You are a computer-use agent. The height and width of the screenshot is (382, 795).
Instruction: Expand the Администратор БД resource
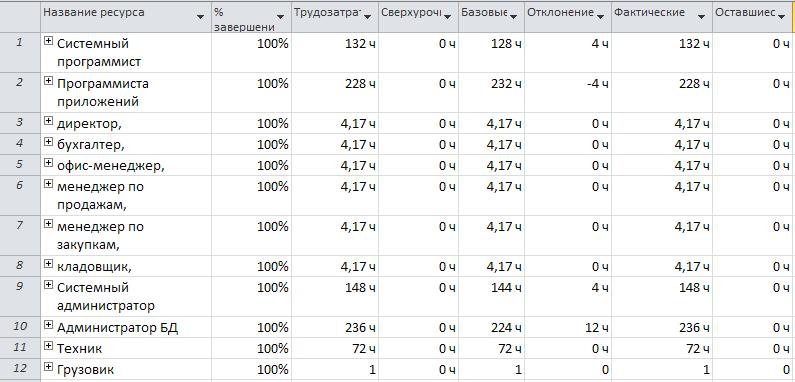48,325
